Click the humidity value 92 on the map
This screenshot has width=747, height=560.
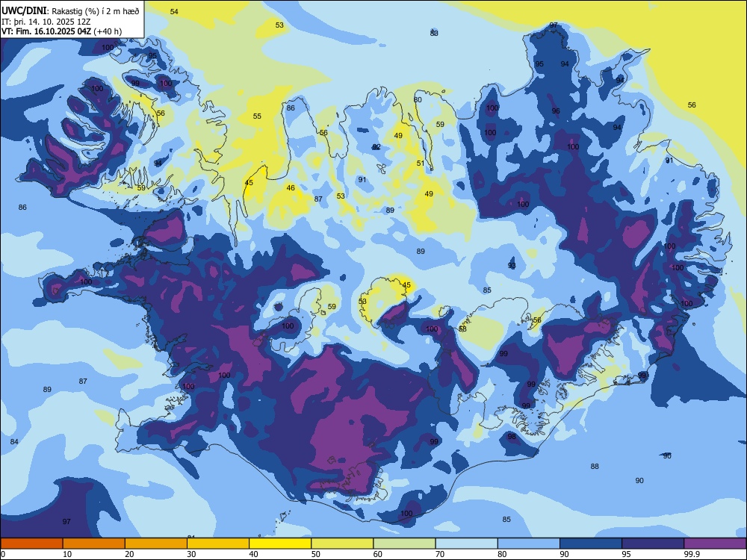point(376,147)
